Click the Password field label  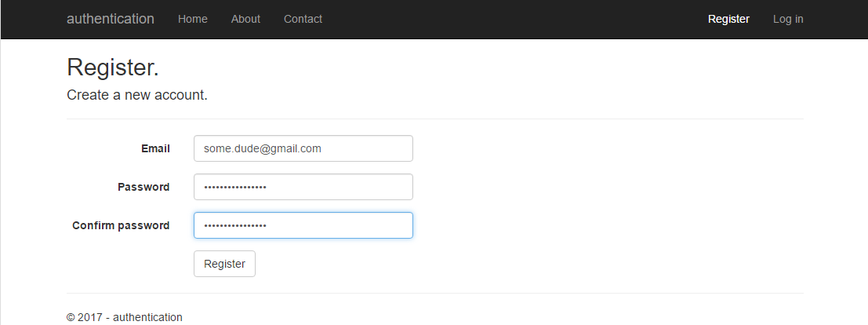(143, 187)
